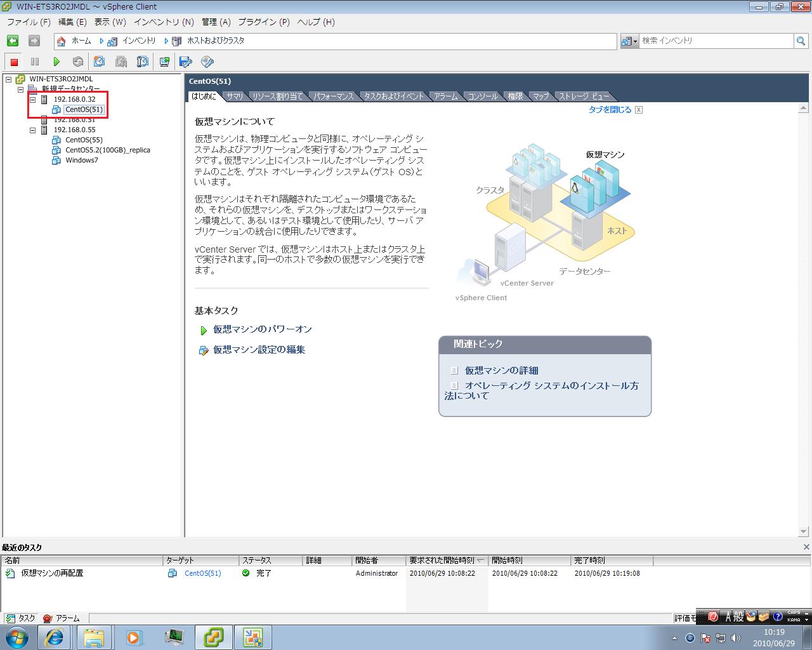Open dropdown arrow before インベントリ breadcrumb
Image resolution: width=812 pixels, height=650 pixels.
coord(101,41)
